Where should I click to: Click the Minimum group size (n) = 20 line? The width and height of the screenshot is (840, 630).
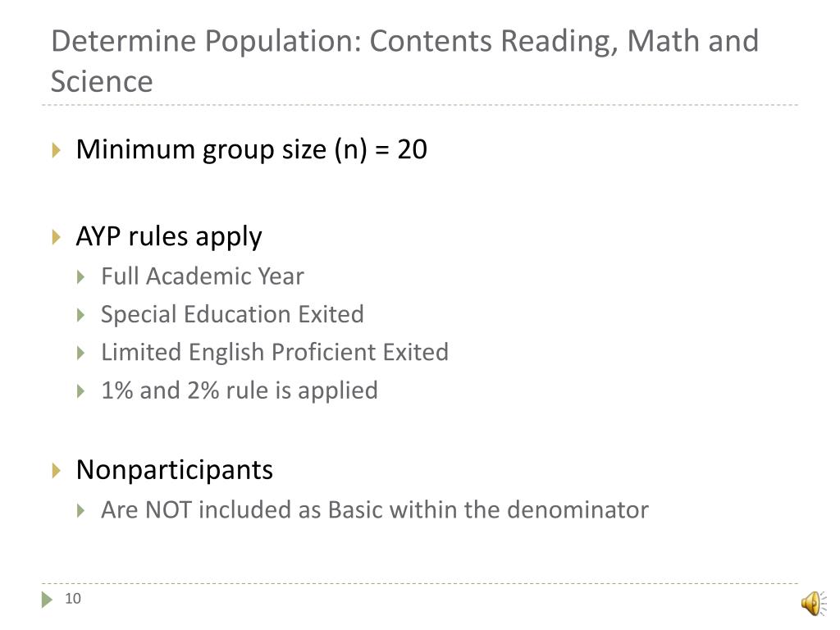(251, 149)
